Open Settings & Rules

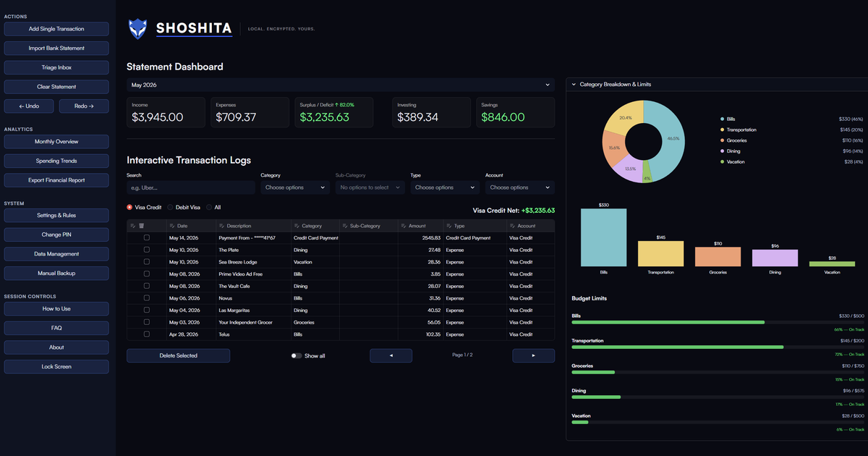click(56, 216)
